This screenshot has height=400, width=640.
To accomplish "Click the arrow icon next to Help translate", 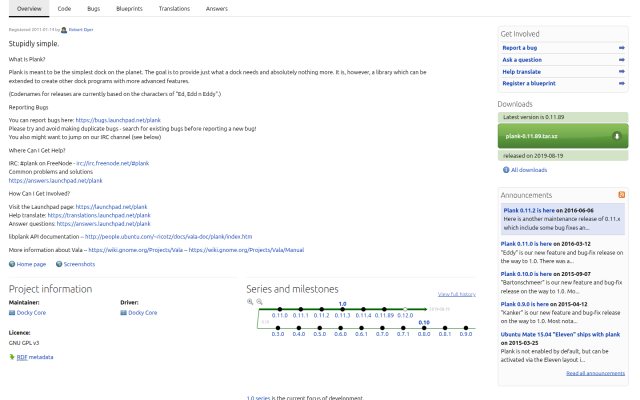I will [x=621, y=71].
